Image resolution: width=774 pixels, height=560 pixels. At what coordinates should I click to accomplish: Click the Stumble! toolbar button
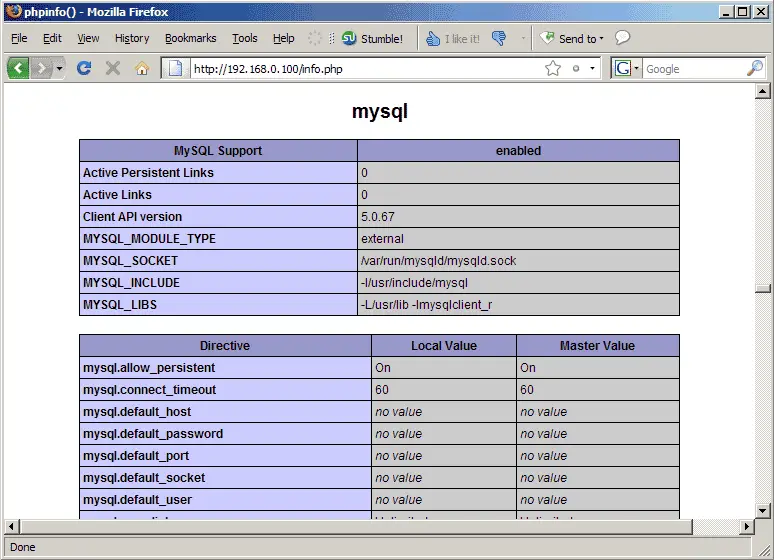tap(372, 39)
